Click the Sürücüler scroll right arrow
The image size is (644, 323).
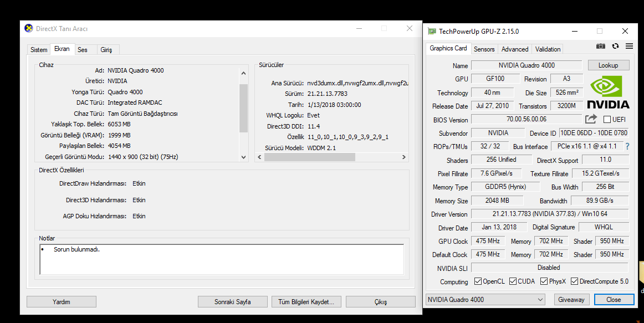(403, 157)
